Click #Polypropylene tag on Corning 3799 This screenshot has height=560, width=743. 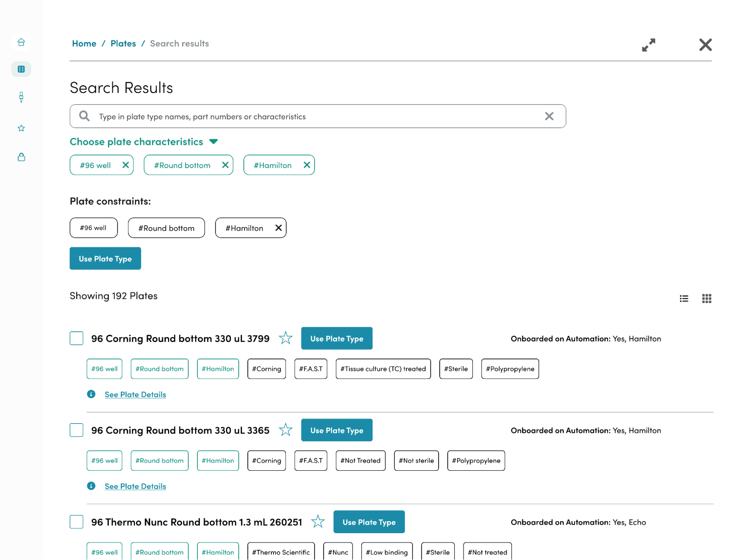point(510,369)
